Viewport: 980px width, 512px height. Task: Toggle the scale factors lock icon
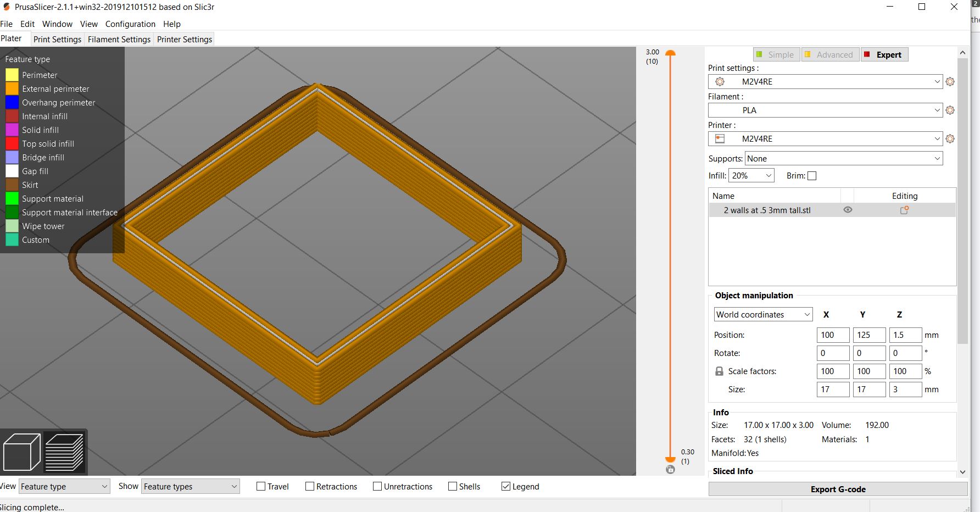[719, 371]
